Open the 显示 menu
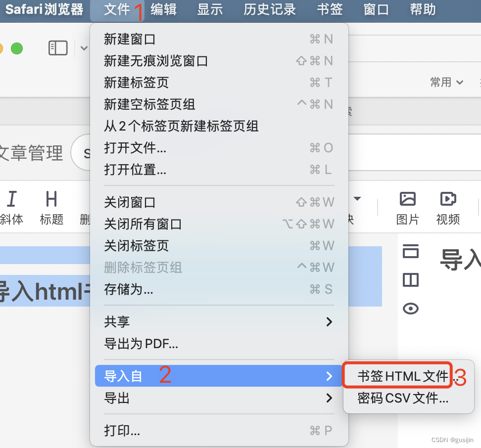 (210, 9)
